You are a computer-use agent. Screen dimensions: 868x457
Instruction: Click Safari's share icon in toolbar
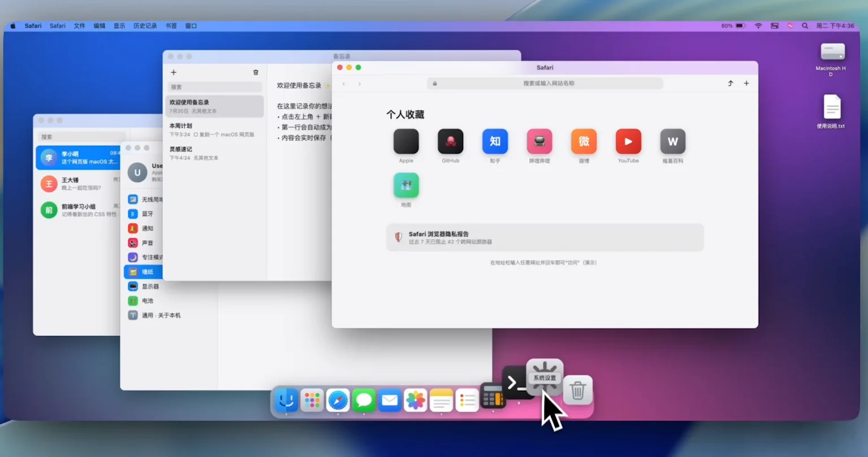click(x=731, y=83)
